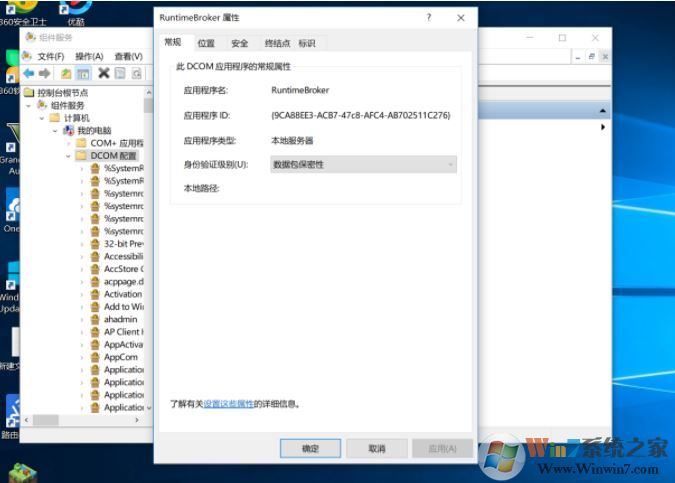Click the Refresh toolbar icon

[x=136, y=74]
